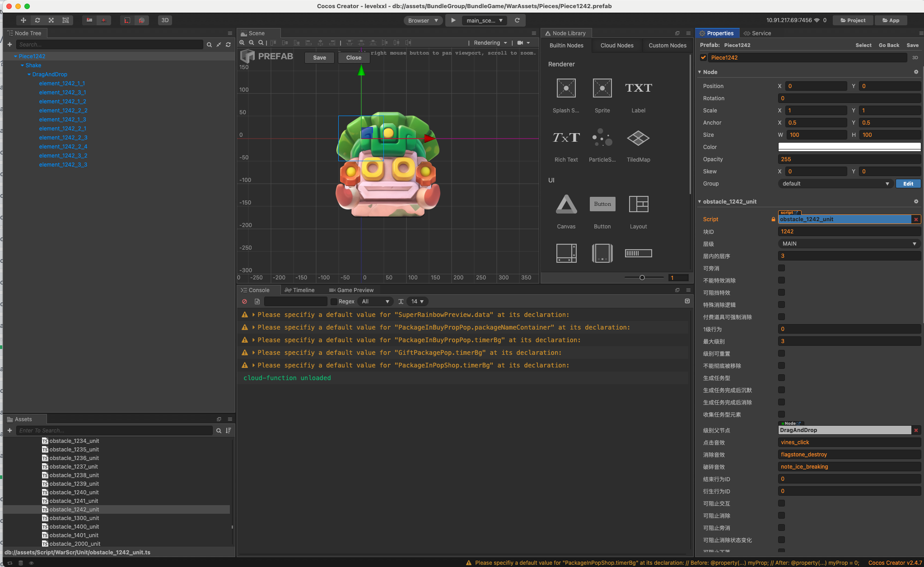Toggle the 3D view button
Image resolution: width=924 pixels, height=567 pixels.
(x=165, y=20)
